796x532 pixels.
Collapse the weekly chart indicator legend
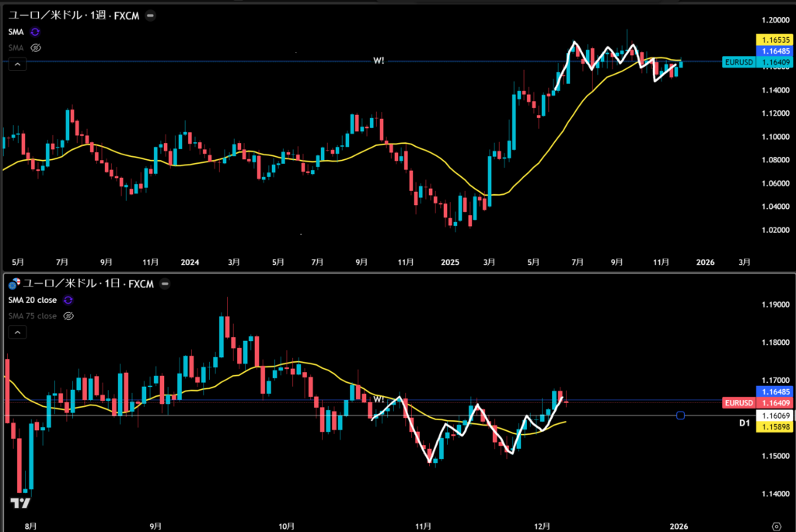point(16,64)
